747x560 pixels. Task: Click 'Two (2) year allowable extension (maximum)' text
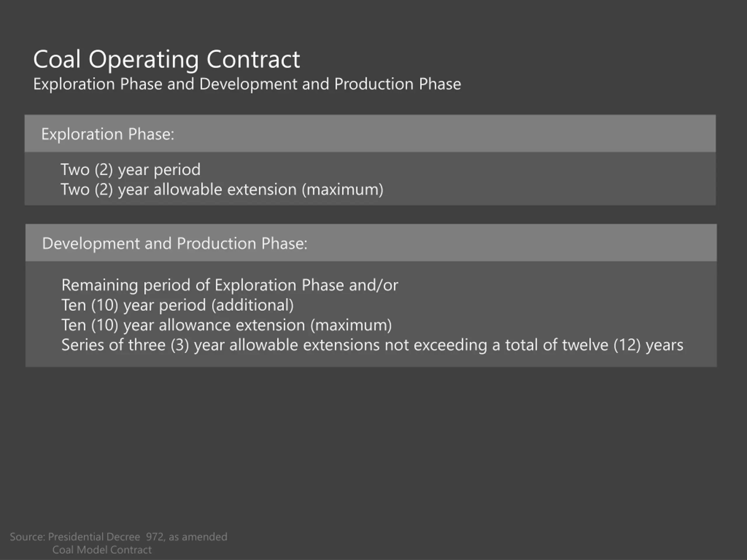pyautogui.click(x=222, y=190)
